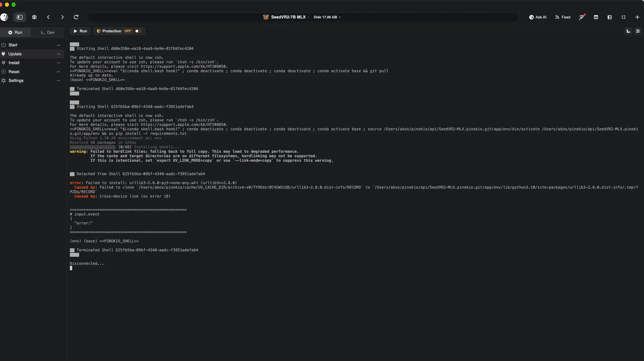The width and height of the screenshot is (644, 361).
Task: Go back with the left arrow
Action: pos(48,17)
